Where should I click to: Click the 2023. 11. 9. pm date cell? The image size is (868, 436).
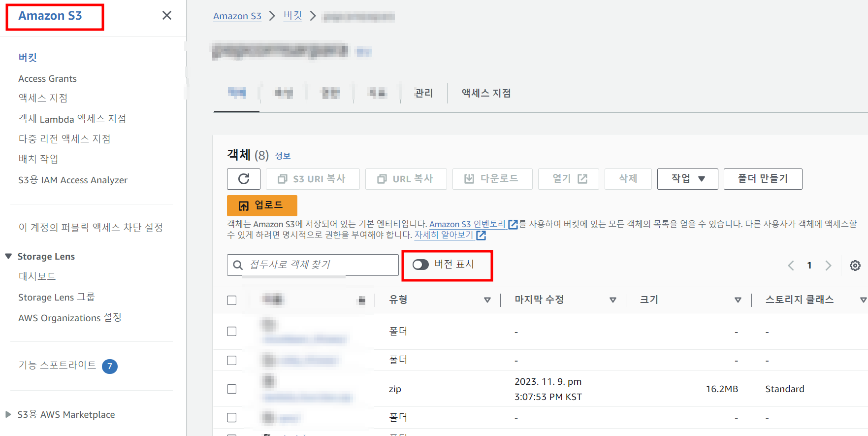pos(548,382)
